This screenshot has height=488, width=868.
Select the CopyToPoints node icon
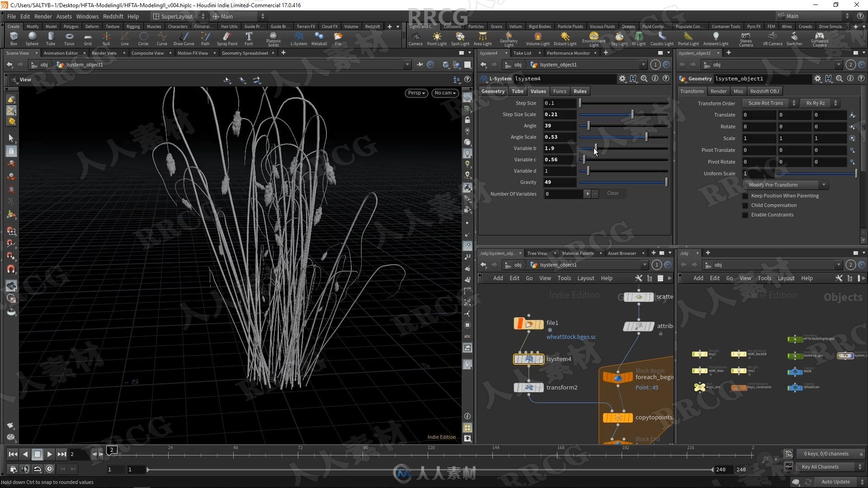coord(618,417)
